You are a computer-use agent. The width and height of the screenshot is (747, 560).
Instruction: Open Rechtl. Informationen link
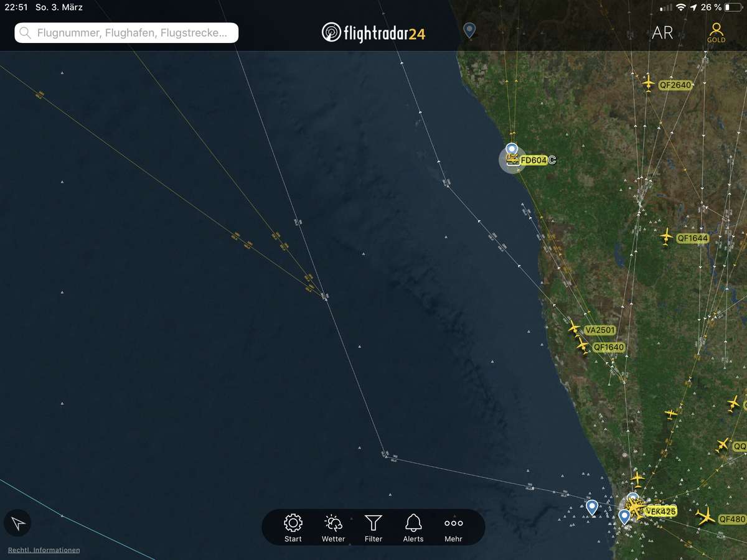(x=44, y=550)
